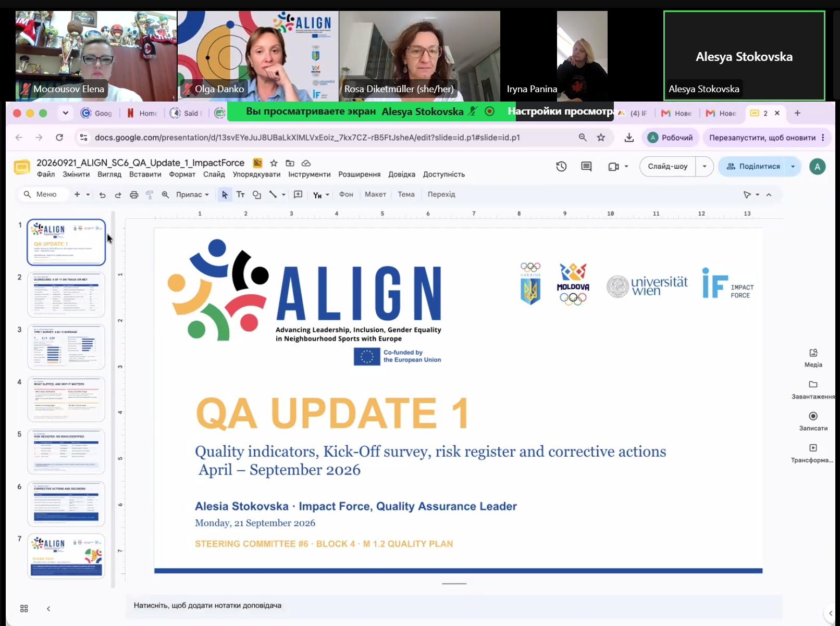Select the text box tool
This screenshot has height=626, width=840.
pyautogui.click(x=240, y=195)
